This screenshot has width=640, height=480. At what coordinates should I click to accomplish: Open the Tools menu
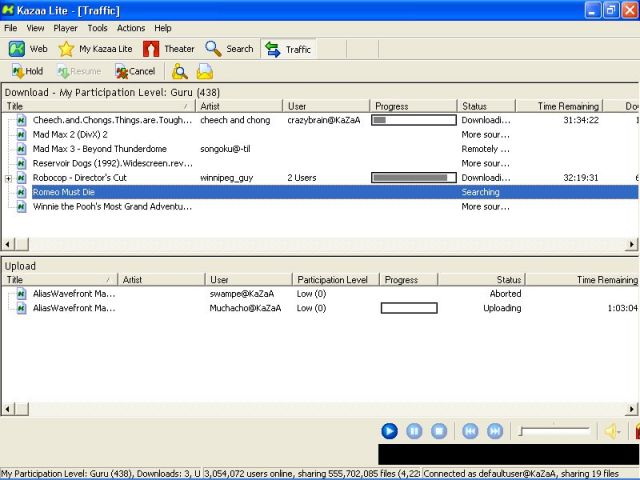(98, 28)
